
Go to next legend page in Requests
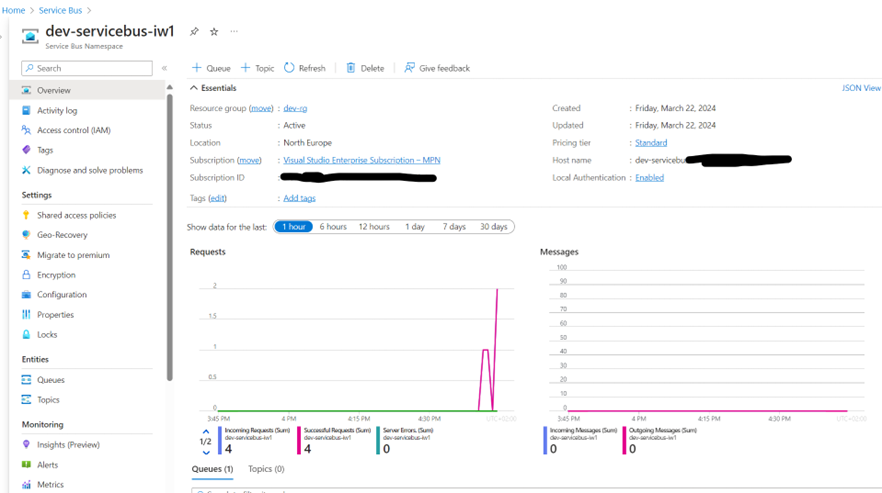tap(206, 452)
